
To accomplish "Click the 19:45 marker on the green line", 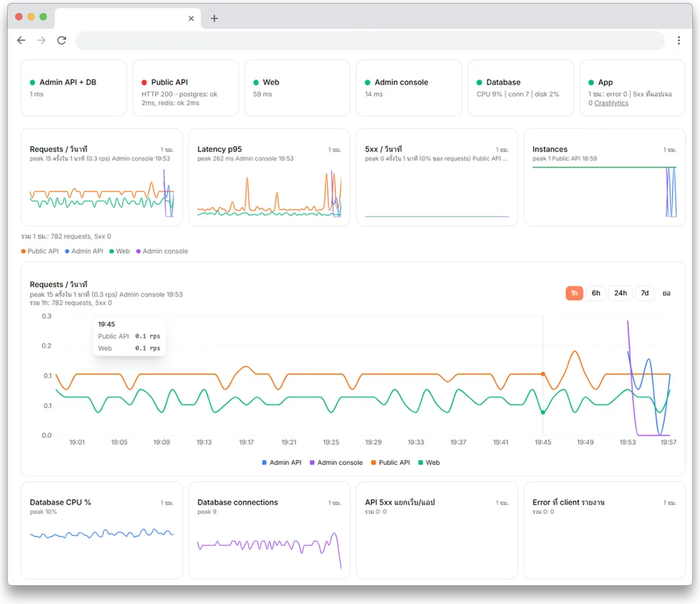I will [x=543, y=413].
